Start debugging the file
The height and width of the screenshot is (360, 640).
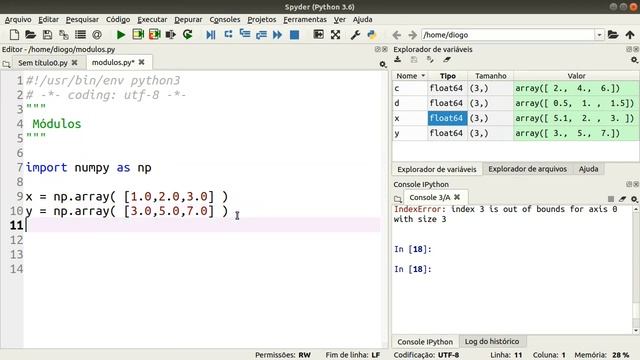pyautogui.click(x=211, y=35)
